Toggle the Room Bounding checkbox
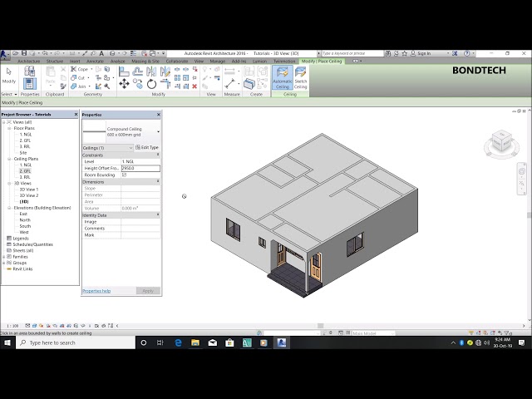Screen dimensions: 532x399 tap(124, 175)
